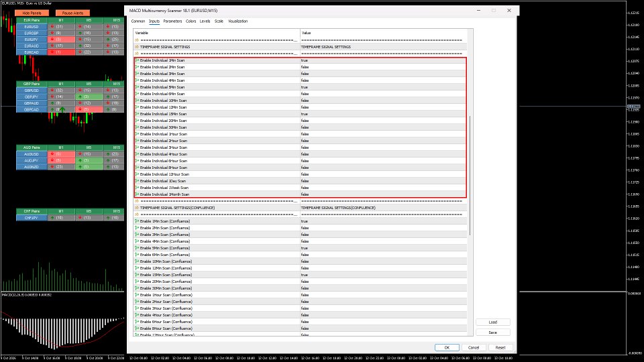Open value dropdown for Enable Individual 30Min Scan

point(383,127)
